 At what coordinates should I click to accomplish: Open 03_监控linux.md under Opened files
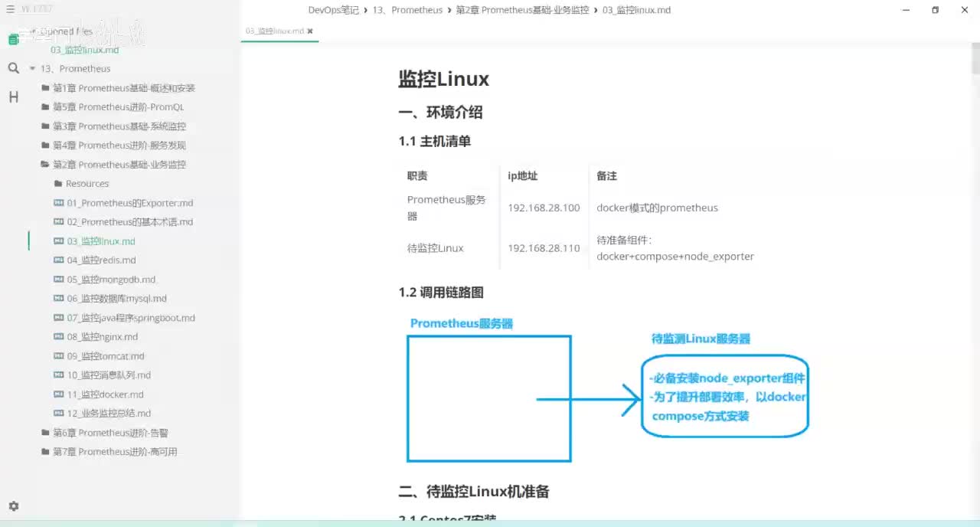[84, 50]
